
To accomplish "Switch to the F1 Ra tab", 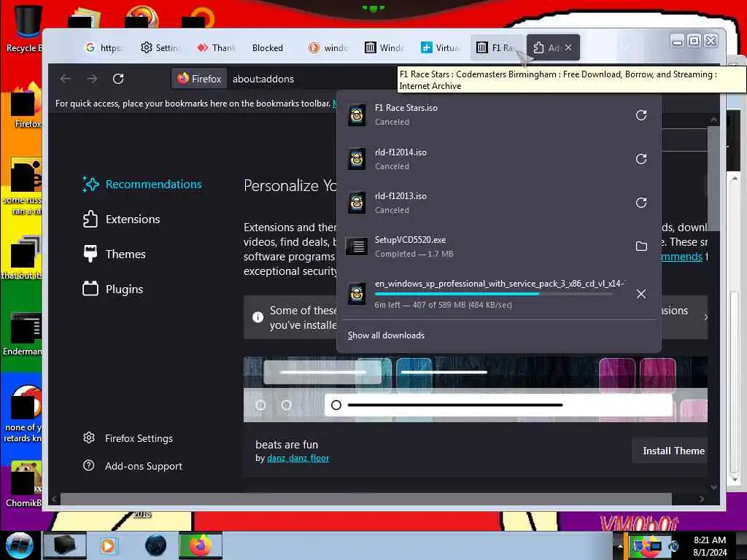I will 495,47.
